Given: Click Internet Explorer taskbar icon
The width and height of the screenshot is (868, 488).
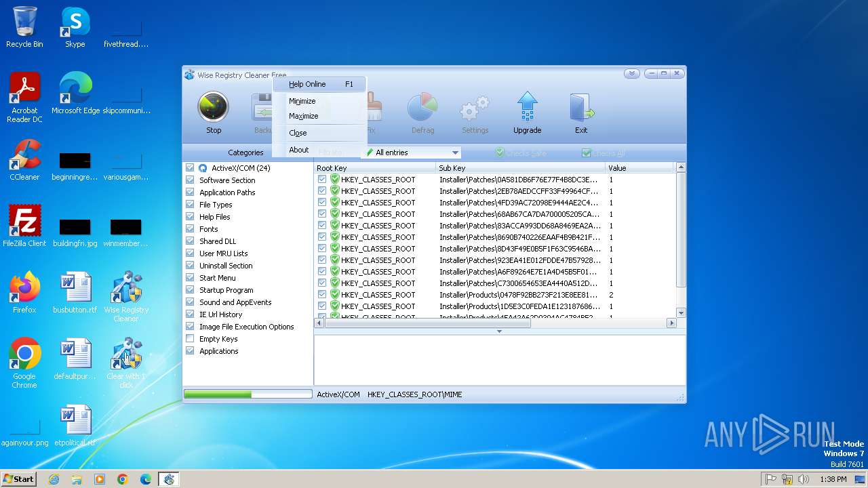Looking at the screenshot, I should pyautogui.click(x=54, y=479).
